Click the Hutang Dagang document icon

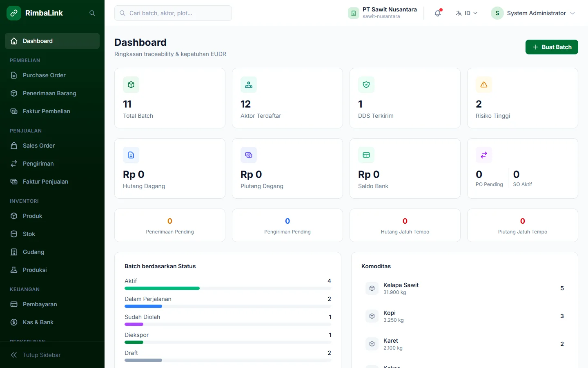pos(131,155)
